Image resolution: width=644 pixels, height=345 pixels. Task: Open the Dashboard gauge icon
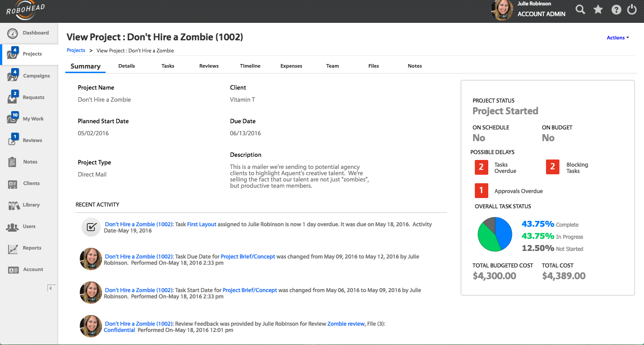click(13, 33)
